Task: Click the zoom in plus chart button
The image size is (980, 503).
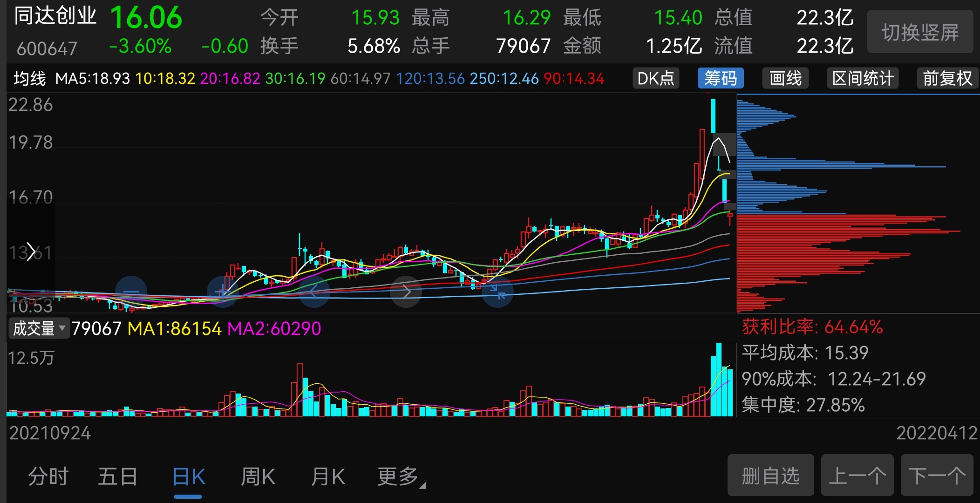Action: tap(223, 292)
